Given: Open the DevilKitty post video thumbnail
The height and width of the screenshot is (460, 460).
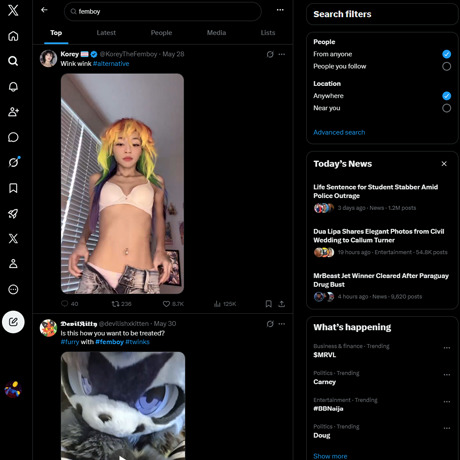Looking at the screenshot, I should point(123,406).
